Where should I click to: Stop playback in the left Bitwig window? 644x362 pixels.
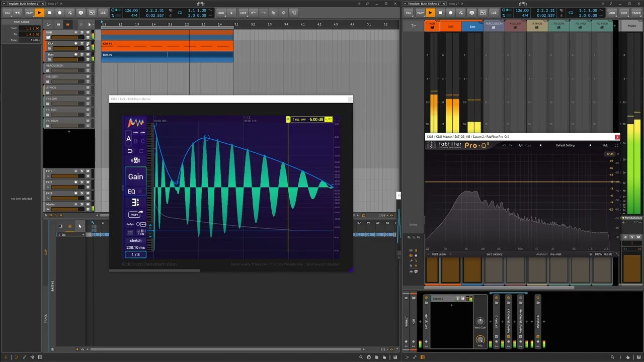coord(49,13)
